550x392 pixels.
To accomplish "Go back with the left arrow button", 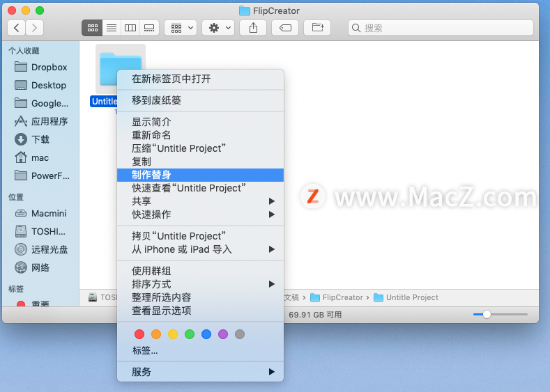I will (17, 28).
